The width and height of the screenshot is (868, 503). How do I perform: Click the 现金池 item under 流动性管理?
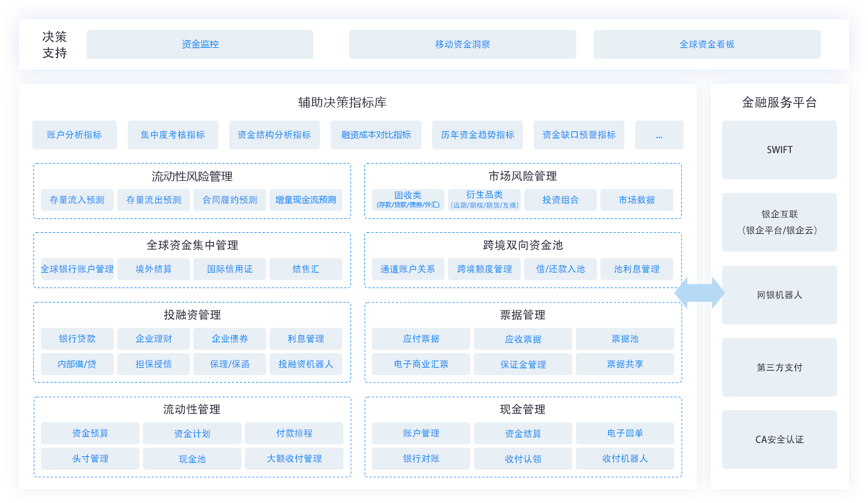192,459
